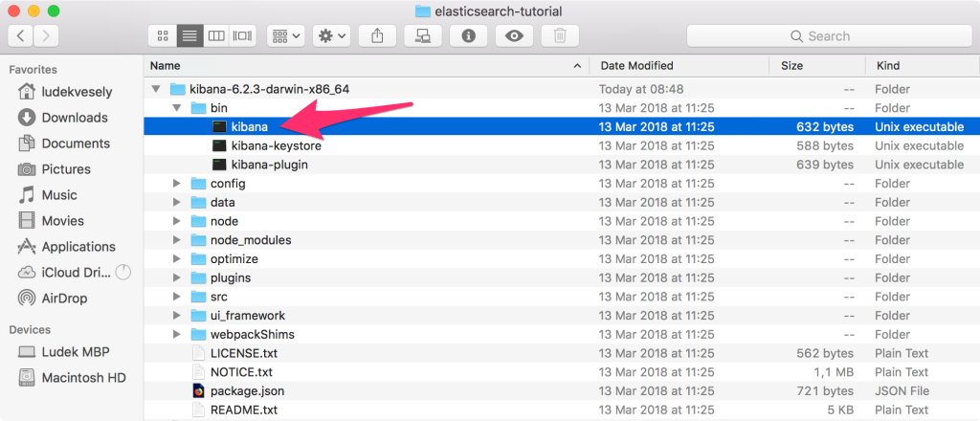980x421 pixels.
Task: Click the Share toolbar button
Action: pos(377,35)
